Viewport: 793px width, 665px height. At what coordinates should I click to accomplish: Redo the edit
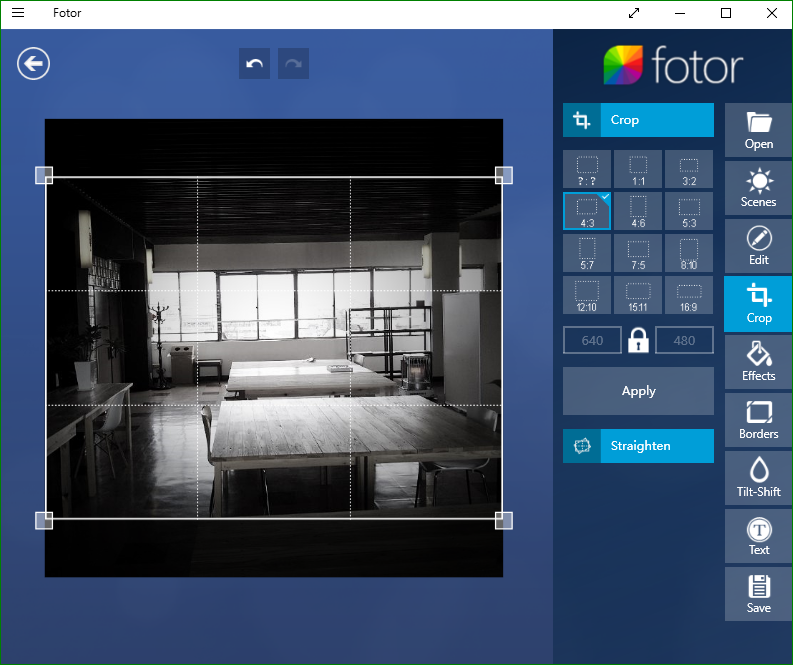[x=293, y=64]
